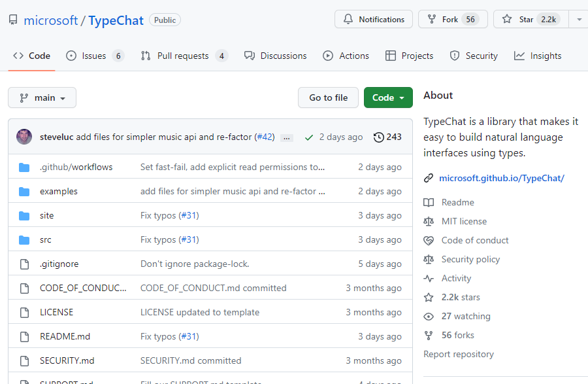The width and height of the screenshot is (588, 384).
Task: Open pull request #42 in commit message
Action: pyautogui.click(x=265, y=137)
